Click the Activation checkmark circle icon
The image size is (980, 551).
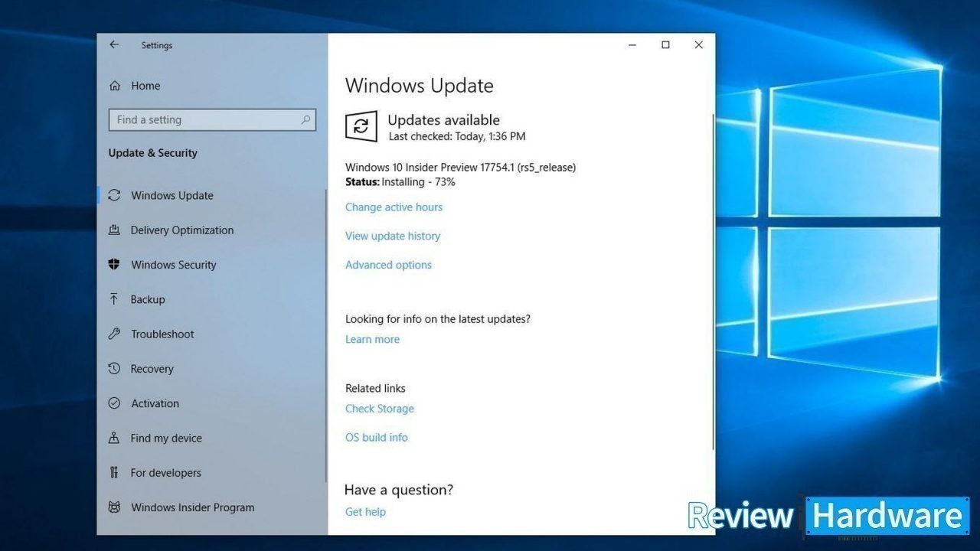click(x=114, y=403)
